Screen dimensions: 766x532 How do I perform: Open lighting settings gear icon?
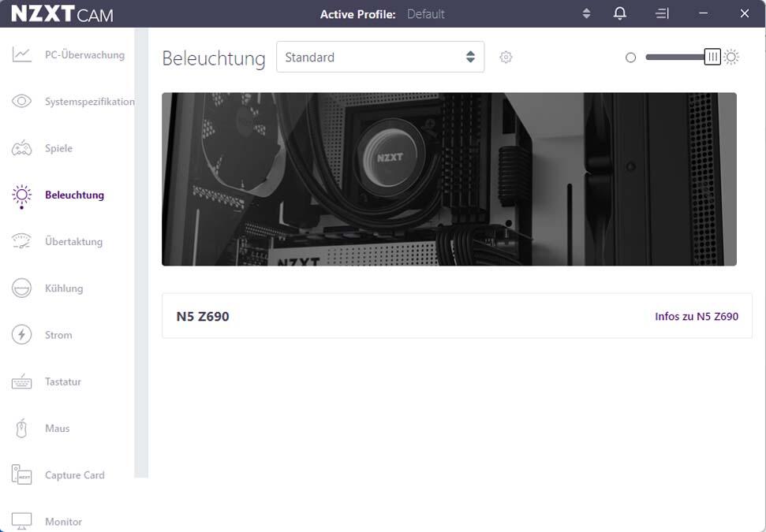506,57
